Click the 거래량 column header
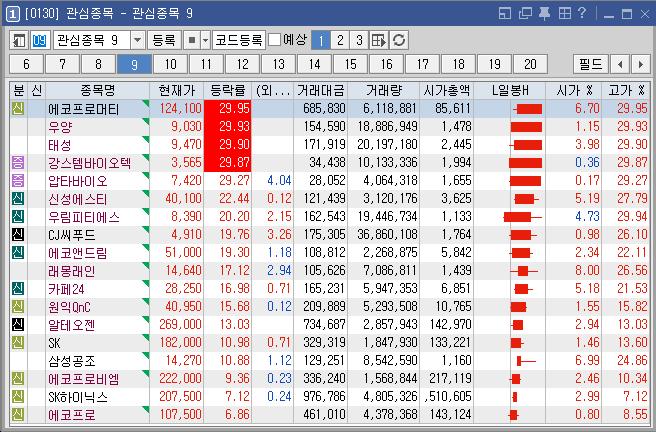 pyautogui.click(x=384, y=90)
